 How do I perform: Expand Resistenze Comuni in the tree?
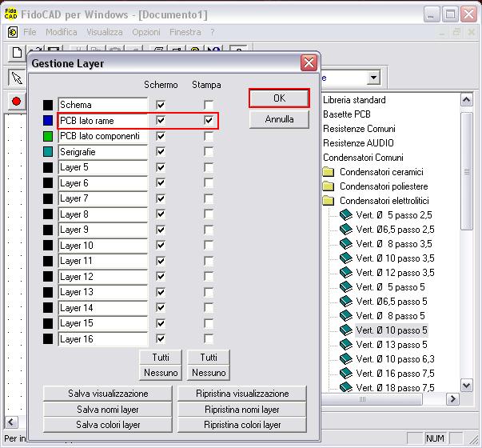coord(359,129)
